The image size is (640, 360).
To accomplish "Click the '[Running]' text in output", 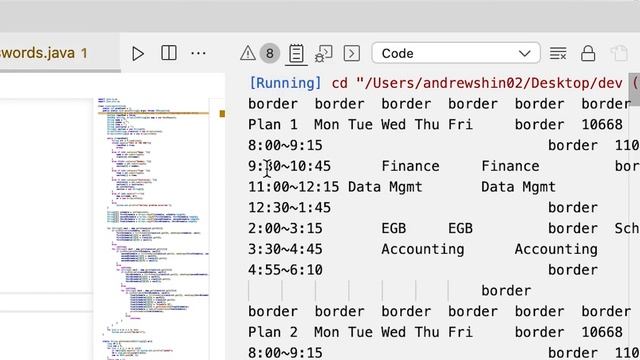I will (285, 83).
